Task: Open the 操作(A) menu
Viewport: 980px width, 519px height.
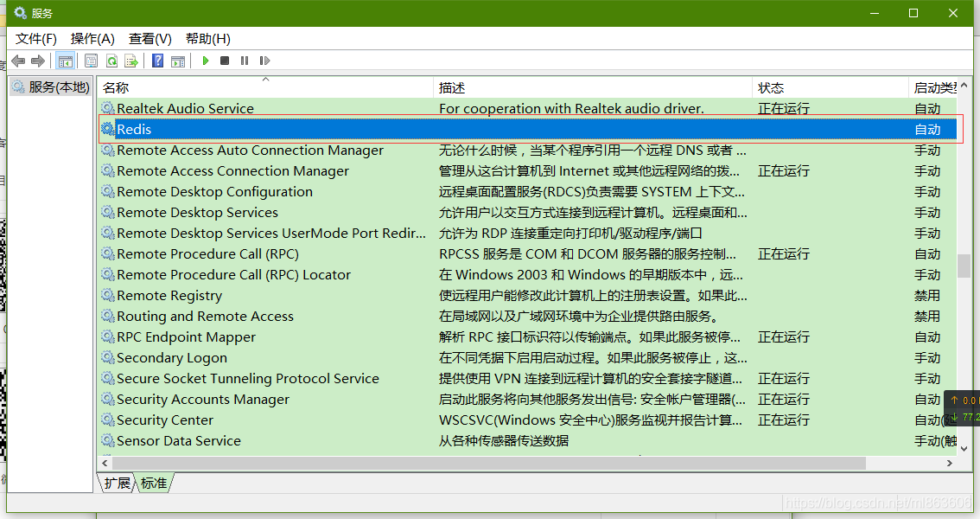Action: [92, 39]
